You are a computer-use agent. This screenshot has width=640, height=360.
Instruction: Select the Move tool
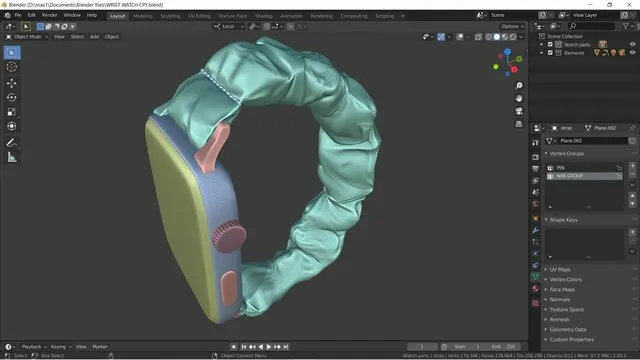coord(12,83)
